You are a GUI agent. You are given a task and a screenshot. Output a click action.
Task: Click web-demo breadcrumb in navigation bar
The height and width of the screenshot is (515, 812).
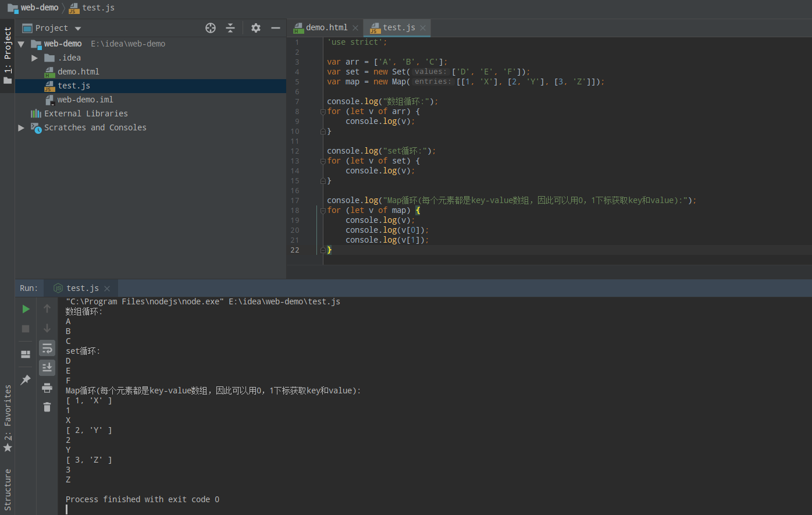[33, 8]
